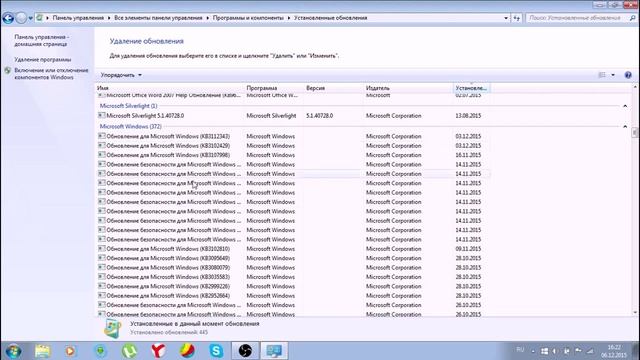The image size is (640, 360).
Task: Select 'Обновление для Microsoft Windows (KB3035583)'
Action: click(x=168, y=277)
